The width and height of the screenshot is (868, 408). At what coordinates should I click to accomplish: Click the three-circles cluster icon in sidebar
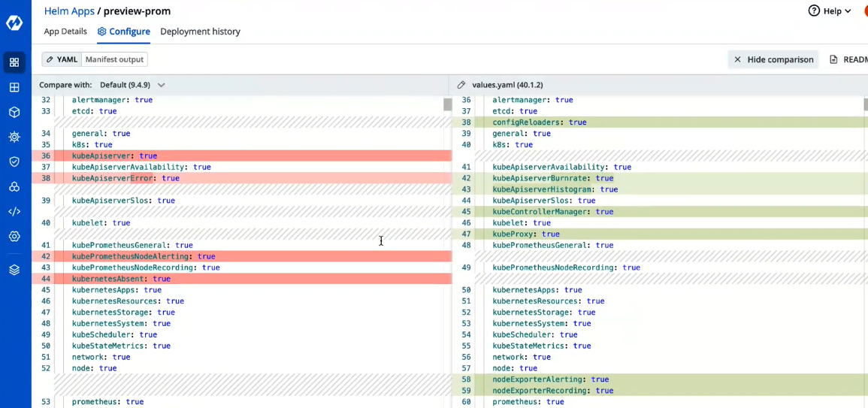(14, 186)
